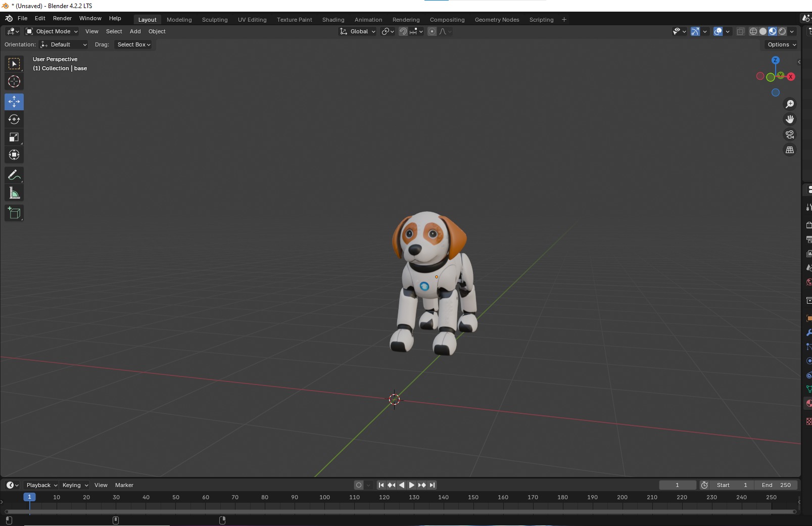Jump to next keyframe
The height and width of the screenshot is (526, 812).
point(422,485)
